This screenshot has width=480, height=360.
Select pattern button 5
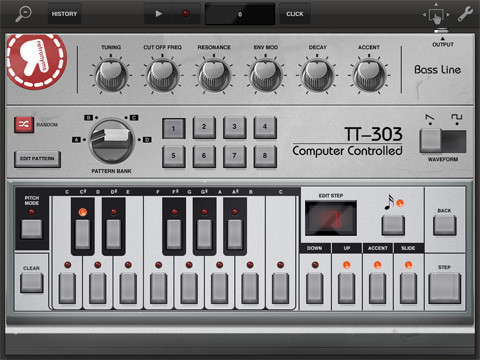[x=174, y=156]
